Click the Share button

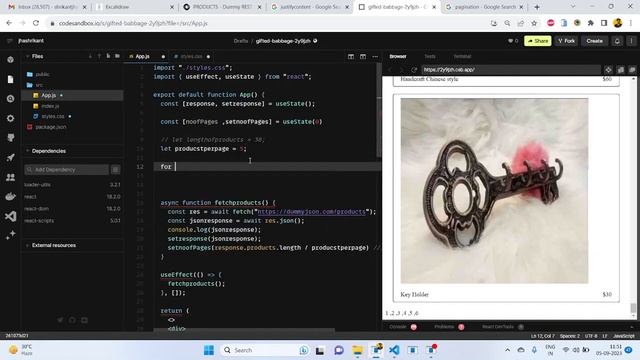click(x=538, y=41)
